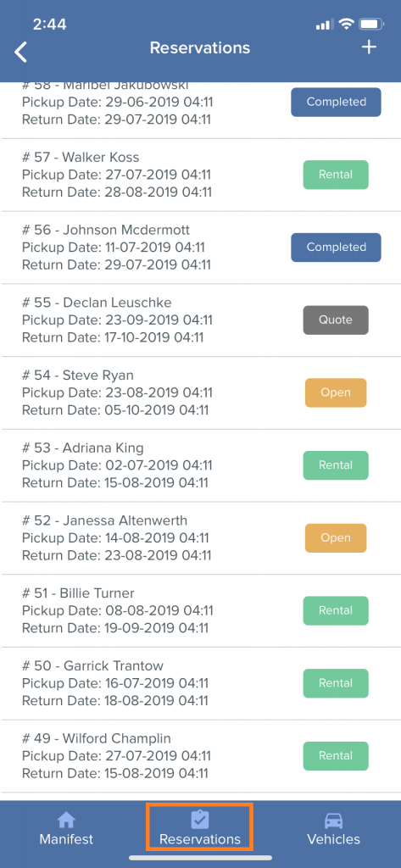Tap the battery status icon
401x868 pixels.
coord(371,25)
